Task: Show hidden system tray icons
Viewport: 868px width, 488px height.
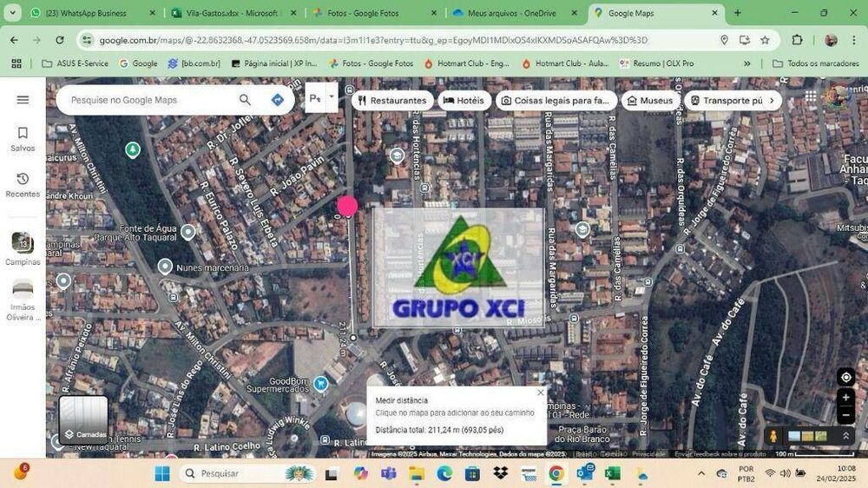Action: click(701, 473)
